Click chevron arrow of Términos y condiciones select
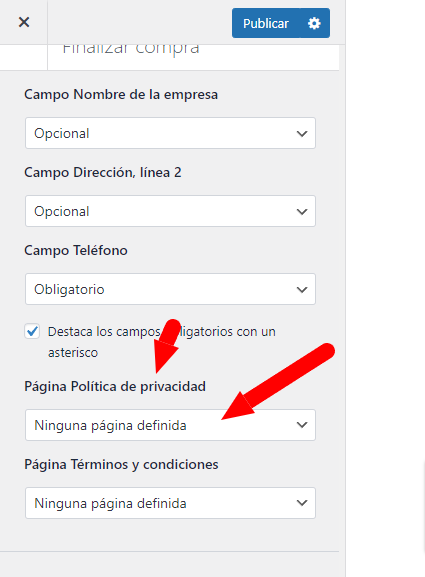Viewport: 425px width, 577px height. [x=302, y=503]
